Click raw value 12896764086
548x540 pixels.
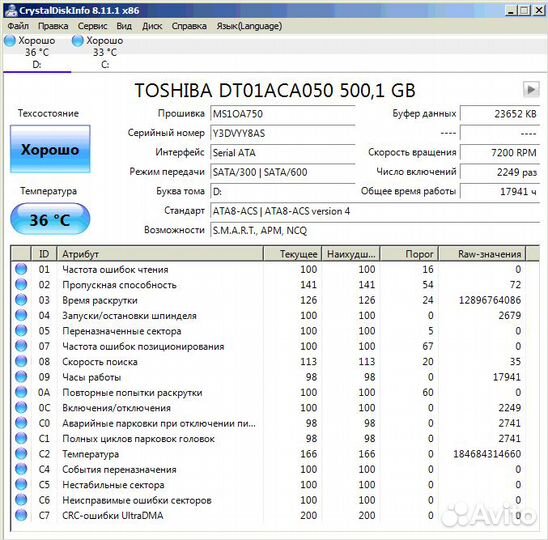490,300
